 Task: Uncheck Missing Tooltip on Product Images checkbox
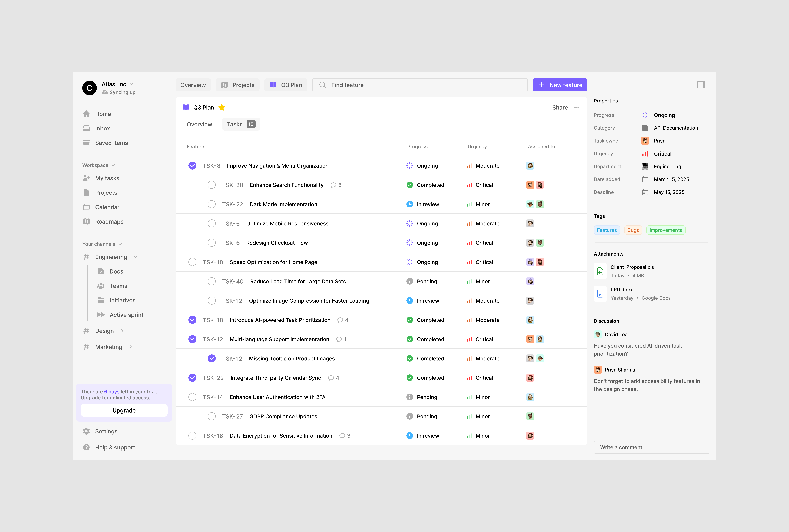pos(212,359)
